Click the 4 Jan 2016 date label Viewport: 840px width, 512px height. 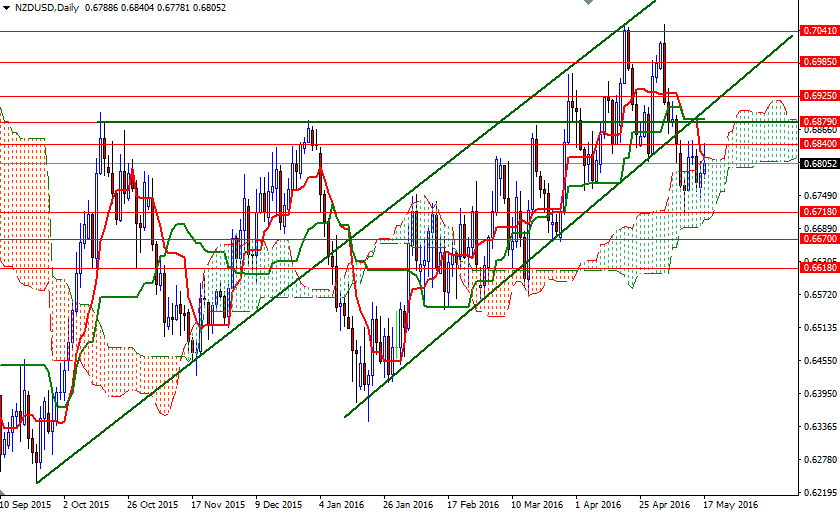pyautogui.click(x=342, y=504)
